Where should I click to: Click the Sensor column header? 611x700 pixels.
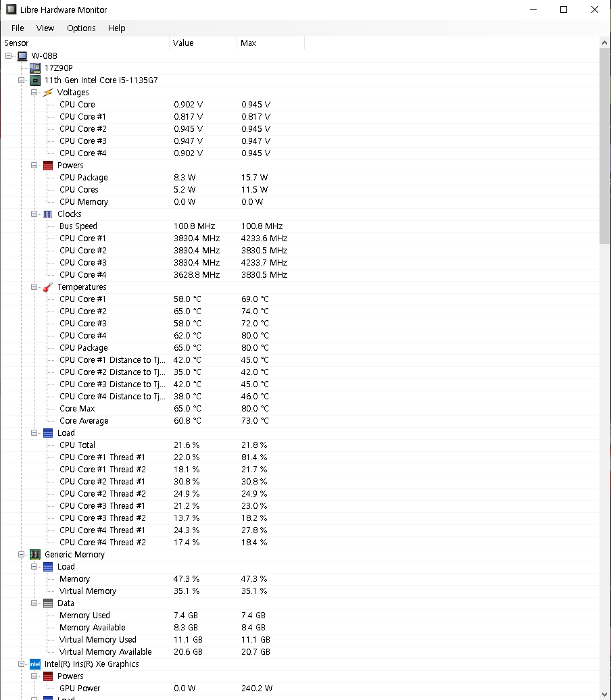click(x=85, y=43)
